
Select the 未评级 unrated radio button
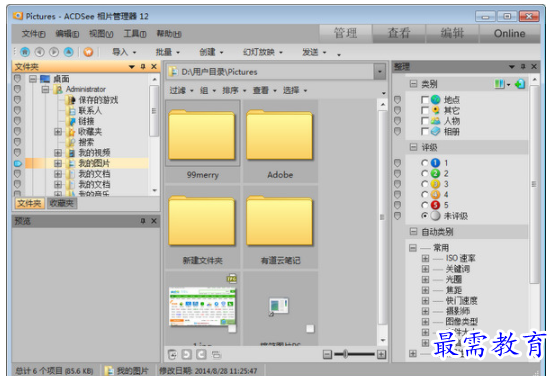click(x=425, y=216)
